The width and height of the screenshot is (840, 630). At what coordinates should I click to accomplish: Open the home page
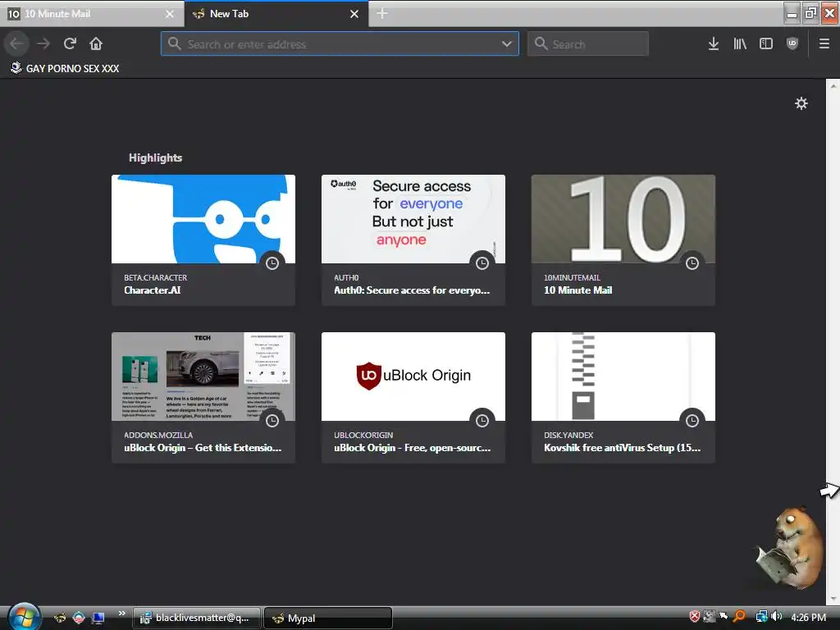click(96, 43)
